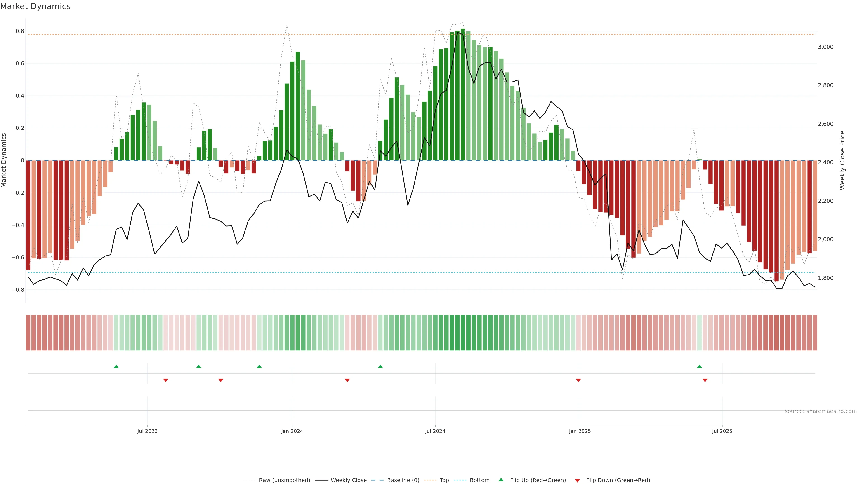
Task: Click the Market Dynamics chart title
Action: (x=35, y=6)
